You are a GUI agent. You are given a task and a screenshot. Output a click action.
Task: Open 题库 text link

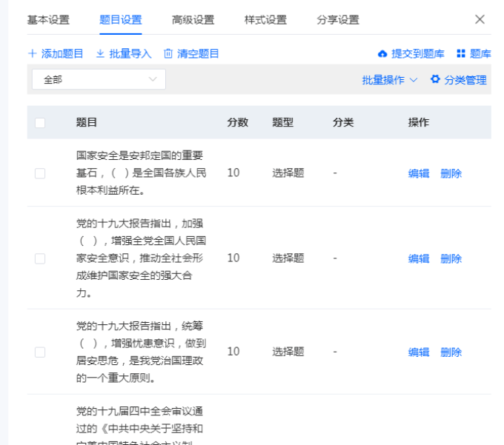(x=480, y=53)
